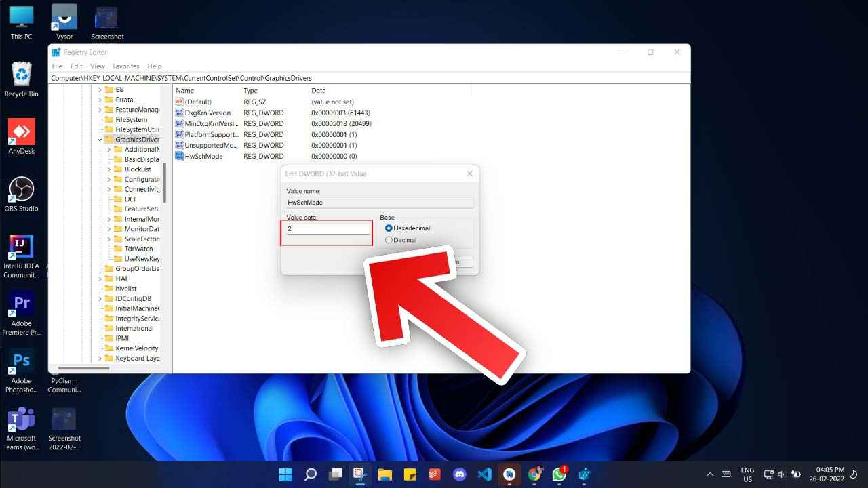Open File Explorer from taskbar
The height and width of the screenshot is (488, 868).
tap(385, 474)
